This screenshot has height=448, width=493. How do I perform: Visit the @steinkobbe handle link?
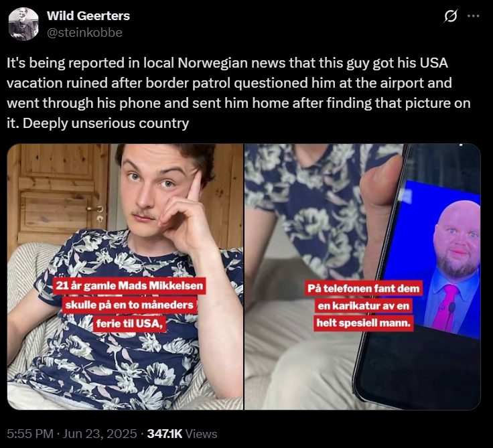click(x=84, y=32)
